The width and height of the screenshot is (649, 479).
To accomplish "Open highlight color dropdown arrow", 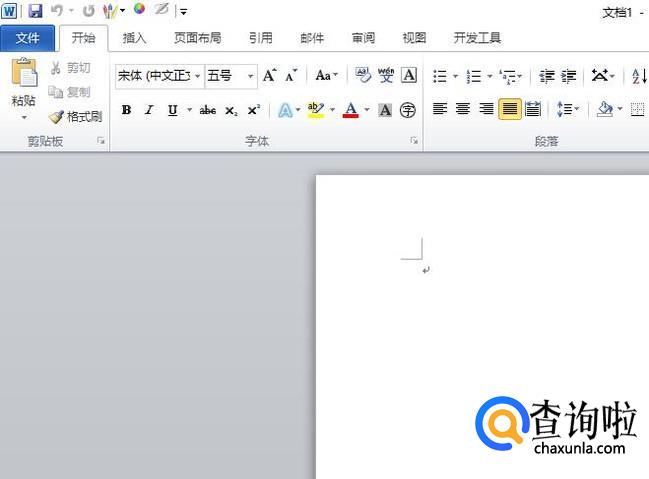I will click(x=332, y=110).
